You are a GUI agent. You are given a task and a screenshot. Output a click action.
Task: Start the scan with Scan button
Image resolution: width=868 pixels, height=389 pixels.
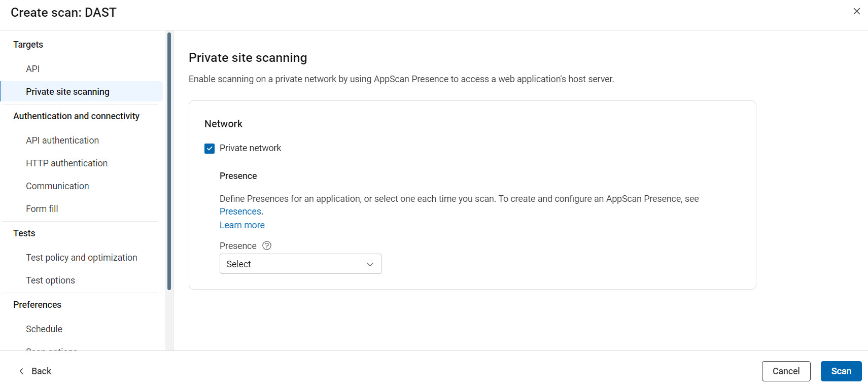pos(841,371)
